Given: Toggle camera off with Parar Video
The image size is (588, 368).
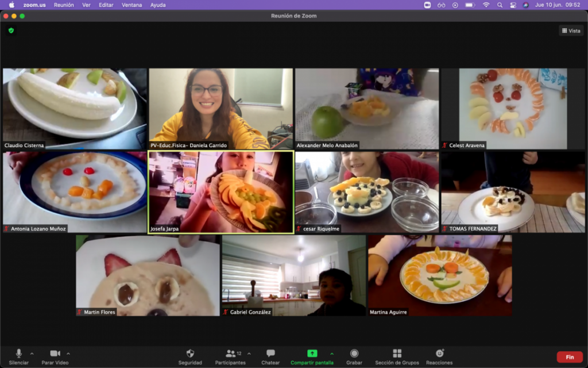Looking at the screenshot, I should click(x=55, y=354).
